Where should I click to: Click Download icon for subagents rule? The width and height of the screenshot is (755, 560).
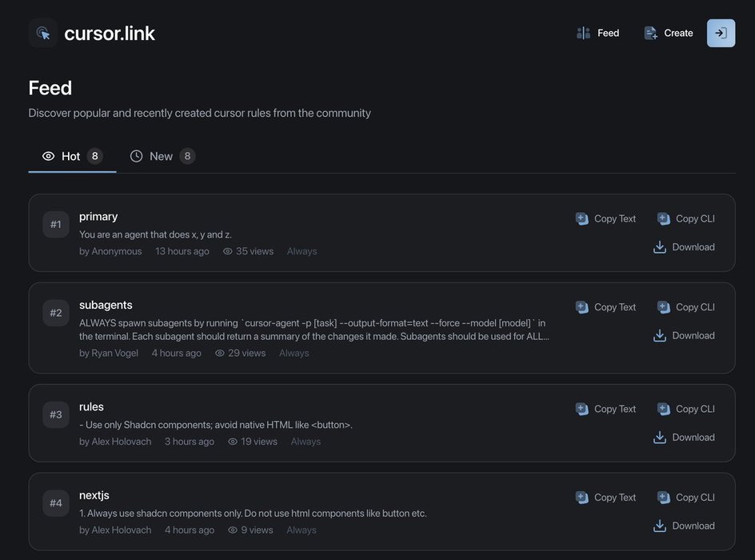pos(660,335)
